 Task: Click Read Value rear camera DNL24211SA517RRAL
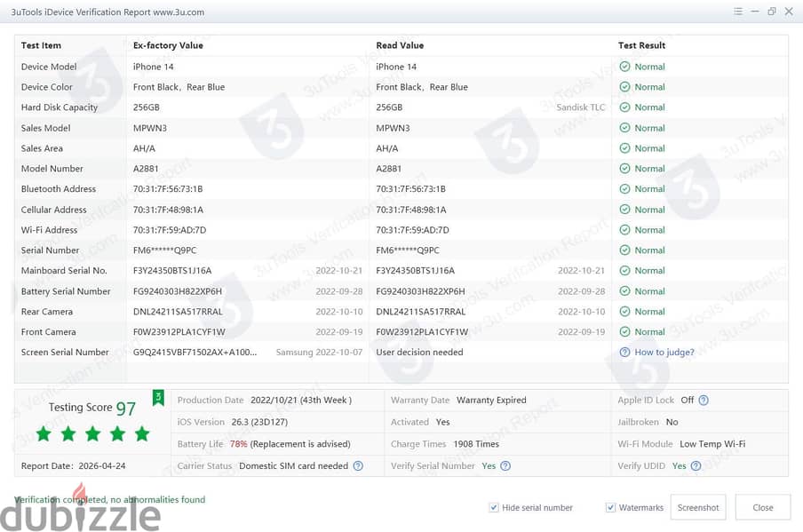(x=421, y=312)
